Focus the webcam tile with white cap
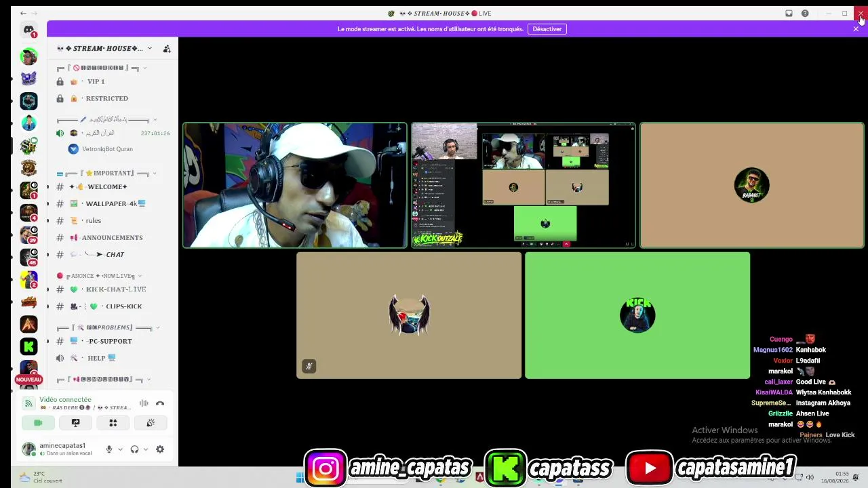This screenshot has height=488, width=868. (295, 185)
